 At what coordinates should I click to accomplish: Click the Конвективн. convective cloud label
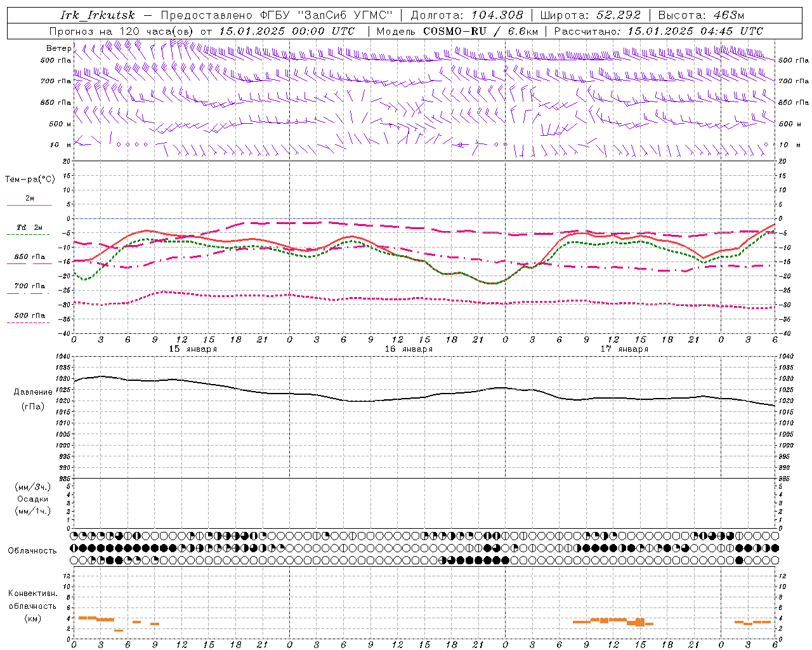pyautogui.click(x=33, y=594)
